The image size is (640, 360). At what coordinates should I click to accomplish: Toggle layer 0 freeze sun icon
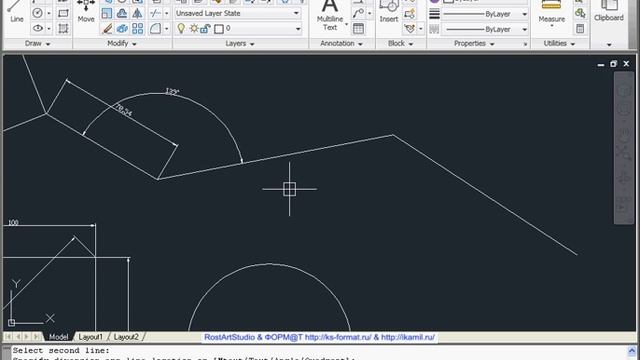194,29
